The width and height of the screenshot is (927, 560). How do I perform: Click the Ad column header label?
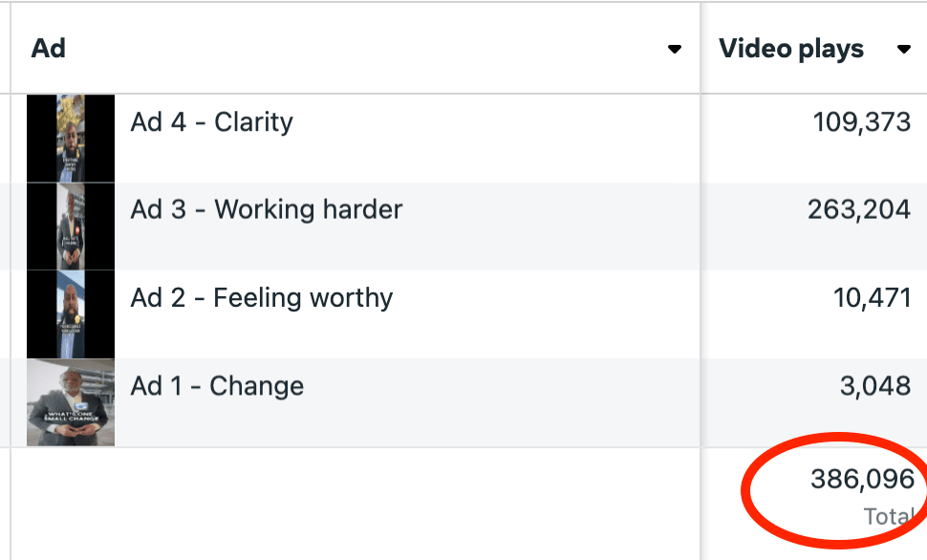point(49,49)
